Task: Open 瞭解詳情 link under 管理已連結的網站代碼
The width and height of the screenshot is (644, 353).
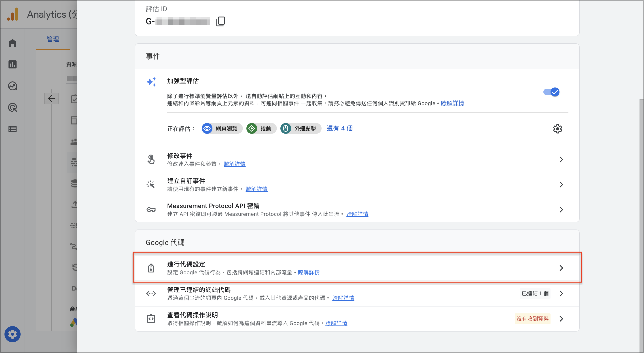Action: click(x=343, y=298)
